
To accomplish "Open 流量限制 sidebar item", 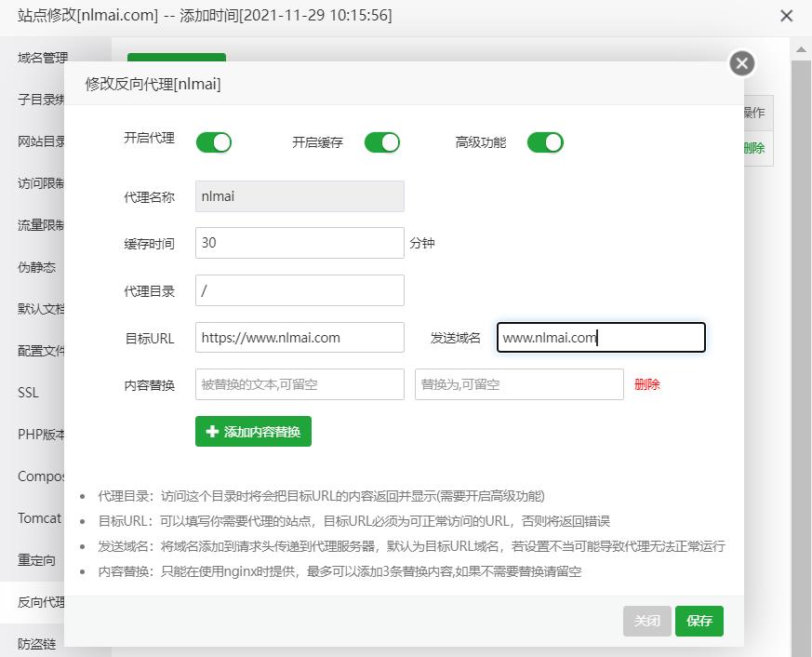I will 40,225.
